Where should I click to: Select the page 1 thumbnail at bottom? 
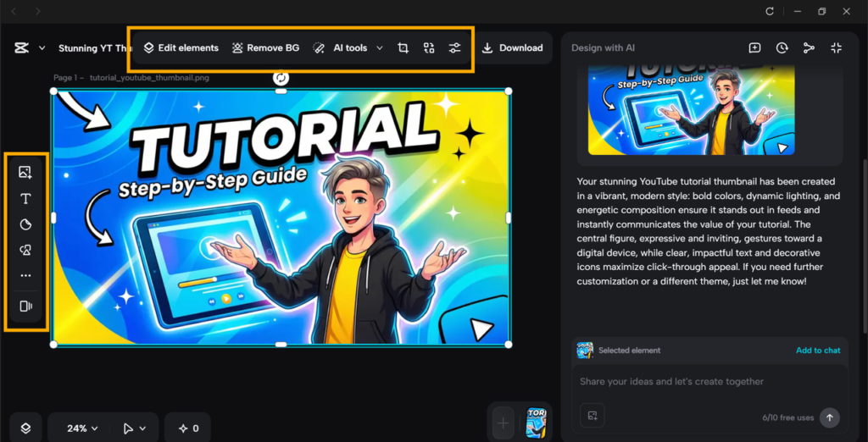pos(537,423)
